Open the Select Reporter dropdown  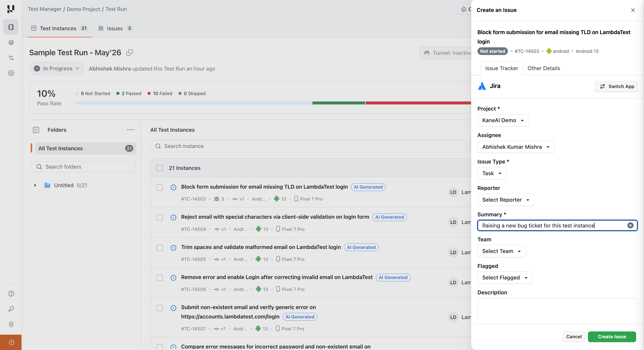[506, 200]
